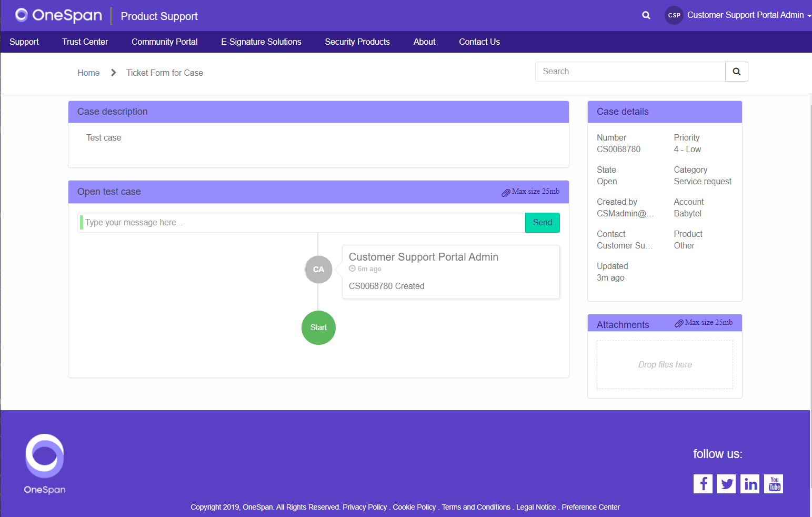
Task: Go to the Community Portal section
Action: (x=164, y=42)
